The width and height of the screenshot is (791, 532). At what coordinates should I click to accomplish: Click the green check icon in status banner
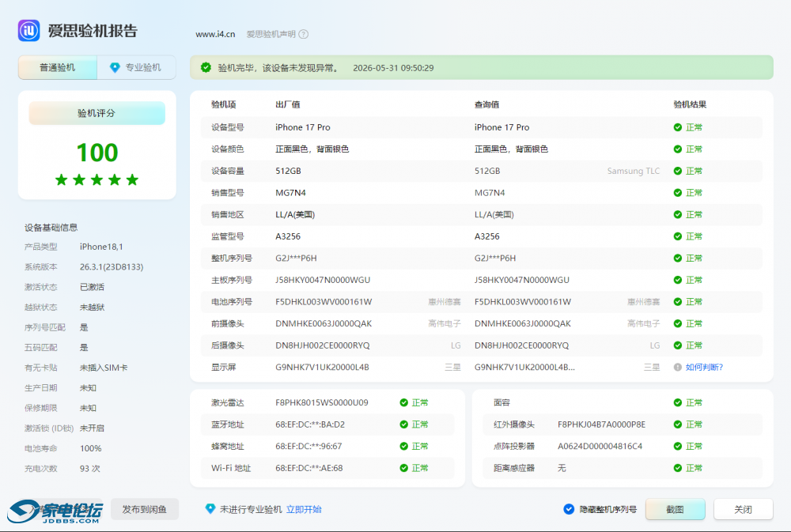(206, 67)
